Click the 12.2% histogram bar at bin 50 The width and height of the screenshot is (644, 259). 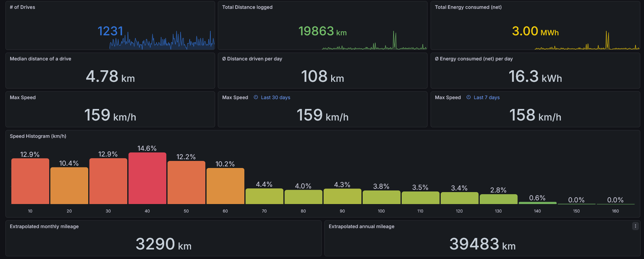(x=186, y=183)
